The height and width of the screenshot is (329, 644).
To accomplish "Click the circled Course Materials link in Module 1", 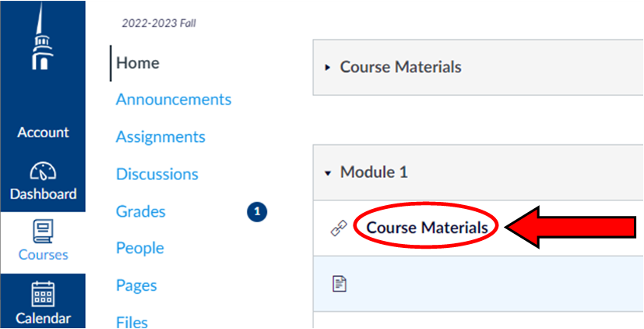I will pos(428,228).
